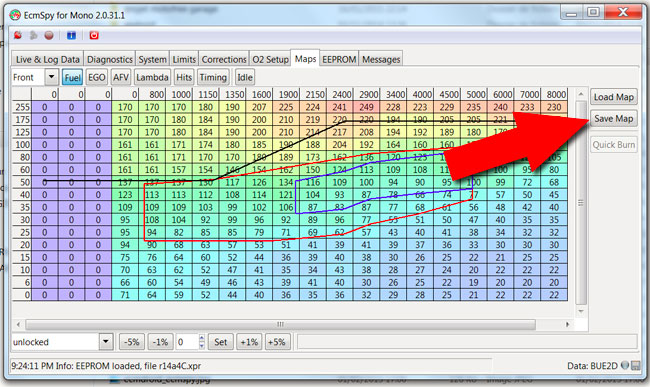Open the O2 Setup tab
Screen dimensions: 650x387
pyautogui.click(x=270, y=59)
